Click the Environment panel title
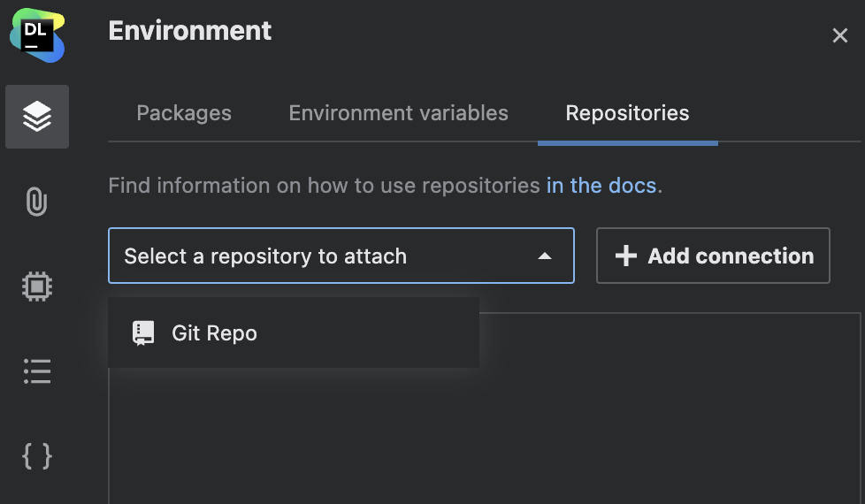The height and width of the screenshot is (504, 865). (190, 31)
